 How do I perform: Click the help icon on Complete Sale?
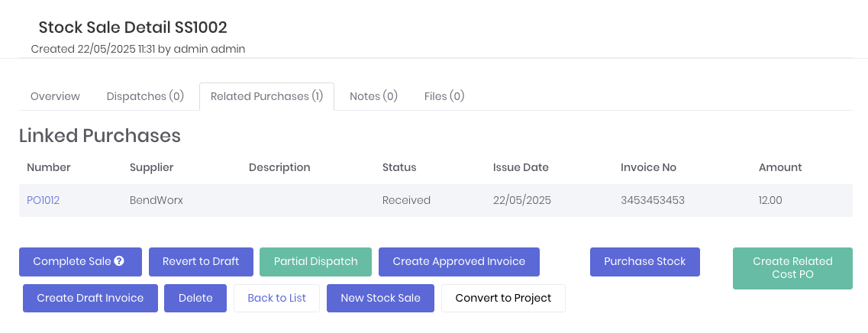click(119, 261)
